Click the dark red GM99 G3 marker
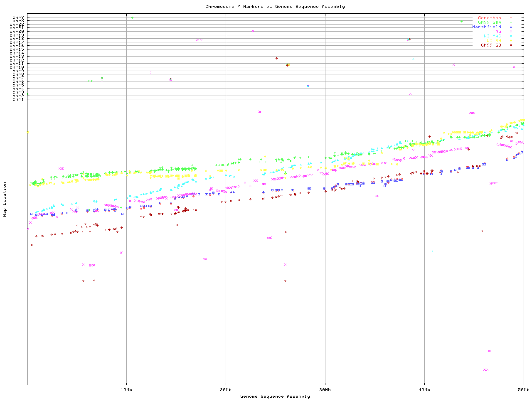 click(x=511, y=45)
